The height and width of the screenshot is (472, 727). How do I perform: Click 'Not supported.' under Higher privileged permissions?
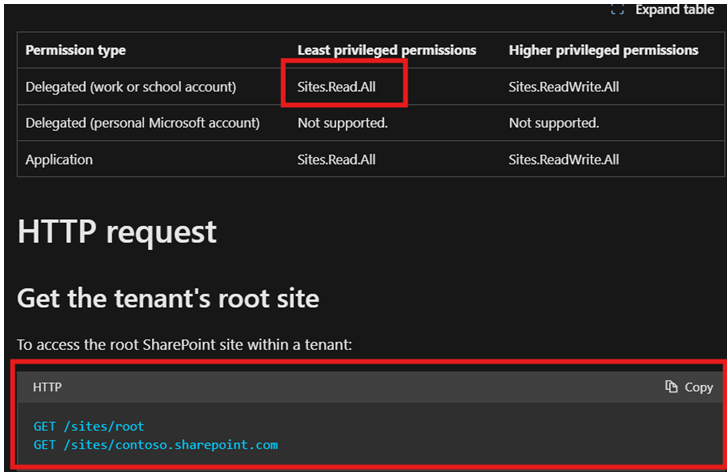[x=554, y=123]
